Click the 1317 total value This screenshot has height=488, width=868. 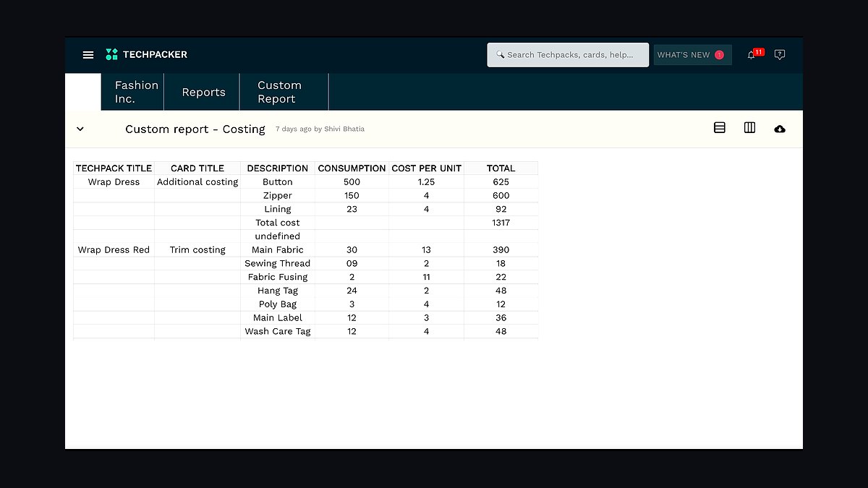coord(501,223)
